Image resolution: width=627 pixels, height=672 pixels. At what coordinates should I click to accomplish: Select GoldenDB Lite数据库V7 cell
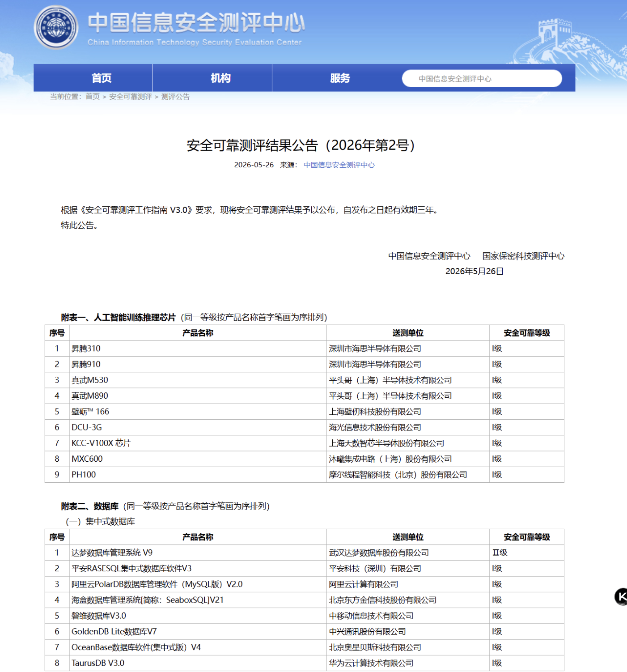coord(198,632)
